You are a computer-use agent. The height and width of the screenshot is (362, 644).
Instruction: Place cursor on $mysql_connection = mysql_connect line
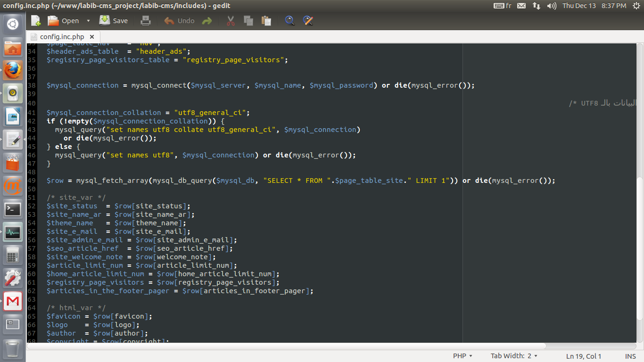[260, 85]
